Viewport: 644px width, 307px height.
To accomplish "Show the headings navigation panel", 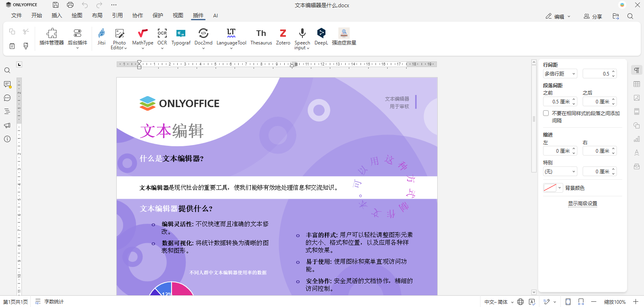I will click(x=7, y=111).
